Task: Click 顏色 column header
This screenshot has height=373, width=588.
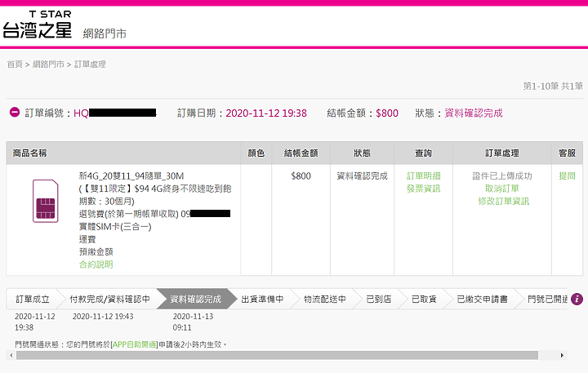Action: click(x=256, y=153)
